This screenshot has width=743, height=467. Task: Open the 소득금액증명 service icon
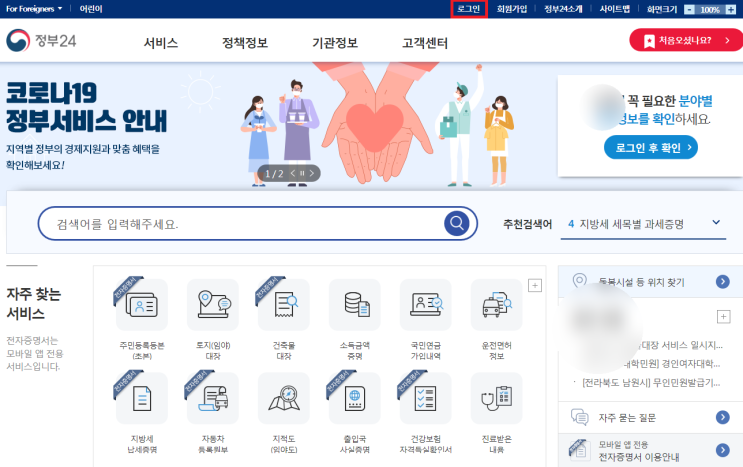pos(354,305)
